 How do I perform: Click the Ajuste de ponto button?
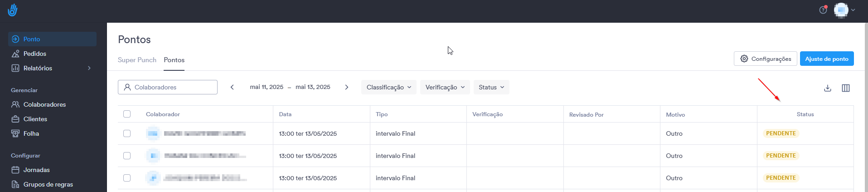[827, 59]
